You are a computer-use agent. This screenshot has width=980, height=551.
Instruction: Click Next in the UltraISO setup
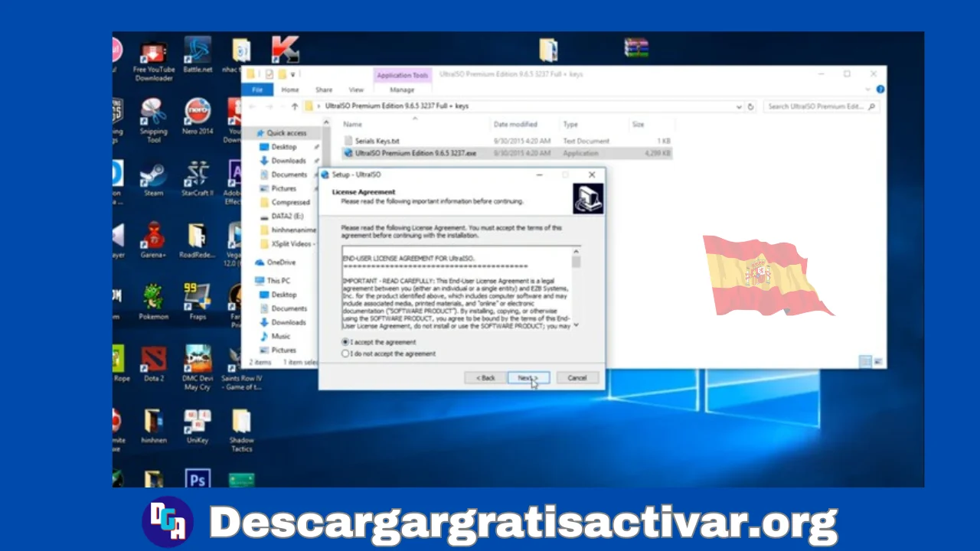(528, 378)
